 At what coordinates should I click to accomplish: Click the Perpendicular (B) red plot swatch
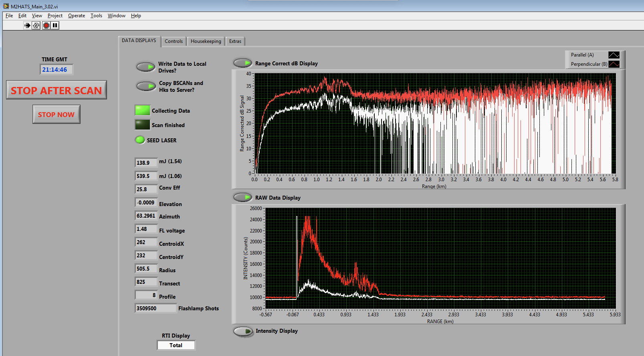click(614, 64)
